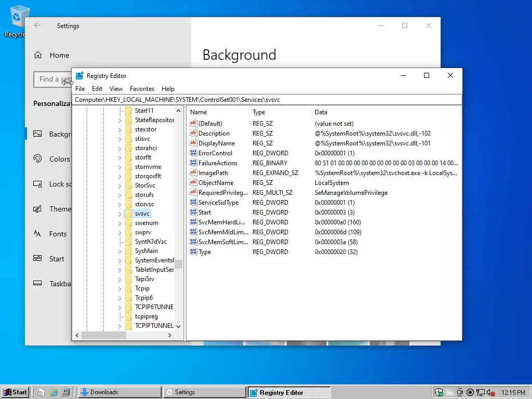Click the ErrorControl DWORD value icon
Screen dimensions: 532x399
[193, 153]
